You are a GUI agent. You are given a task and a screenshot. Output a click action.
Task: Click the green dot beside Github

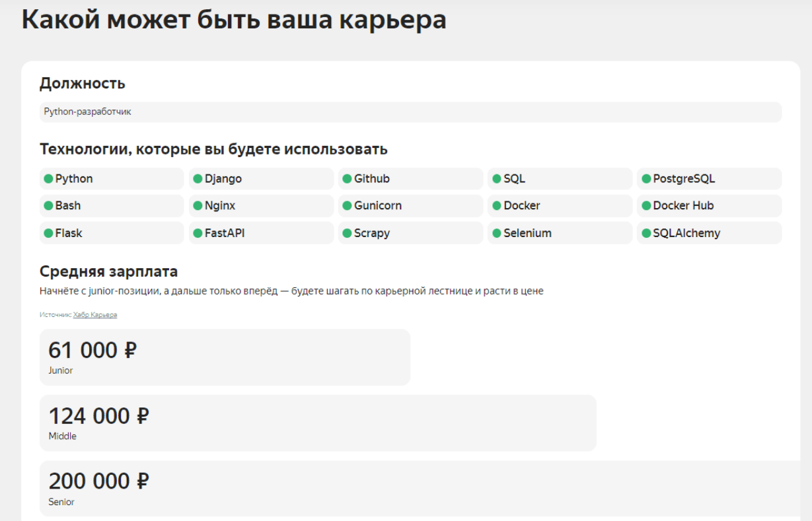click(347, 179)
